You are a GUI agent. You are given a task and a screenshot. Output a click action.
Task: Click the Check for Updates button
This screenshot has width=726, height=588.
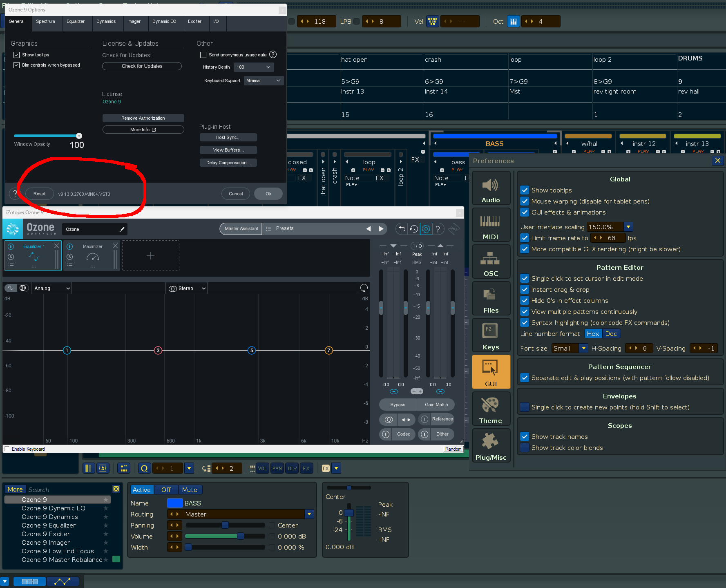click(x=142, y=66)
